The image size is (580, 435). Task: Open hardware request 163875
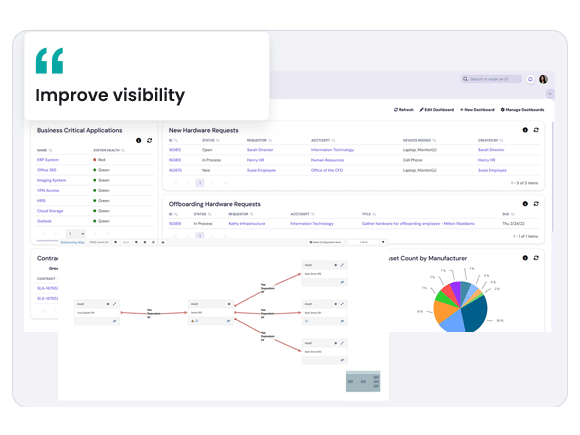(x=175, y=170)
